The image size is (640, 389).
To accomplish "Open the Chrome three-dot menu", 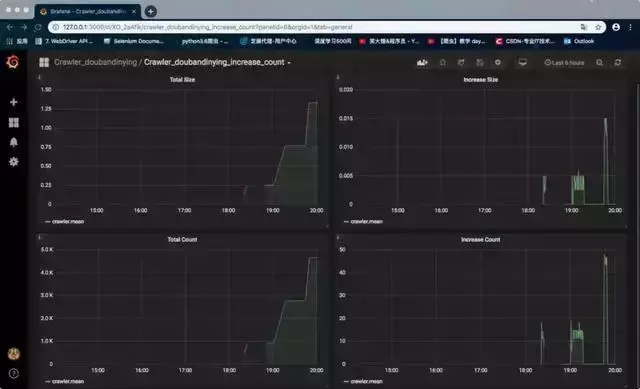I will coord(631,27).
